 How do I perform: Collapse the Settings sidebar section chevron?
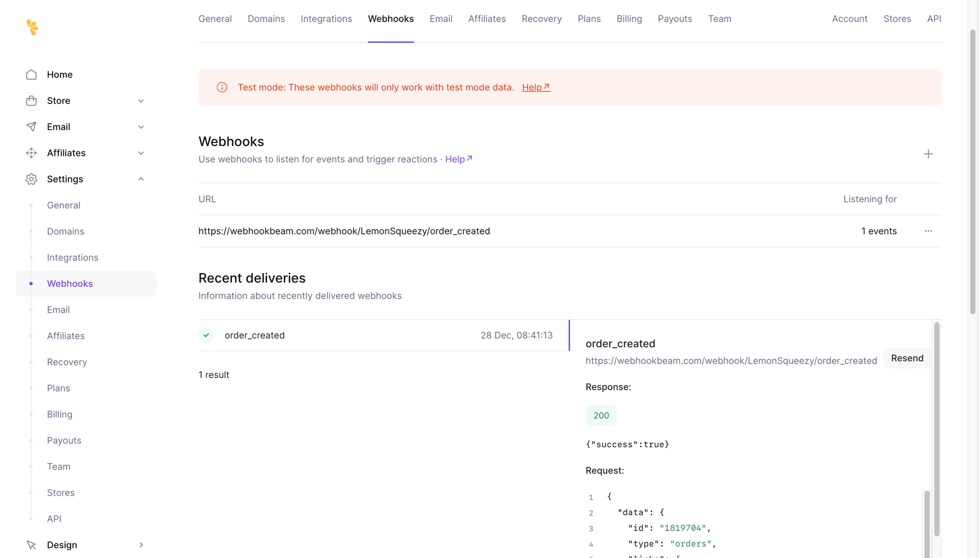(x=141, y=179)
